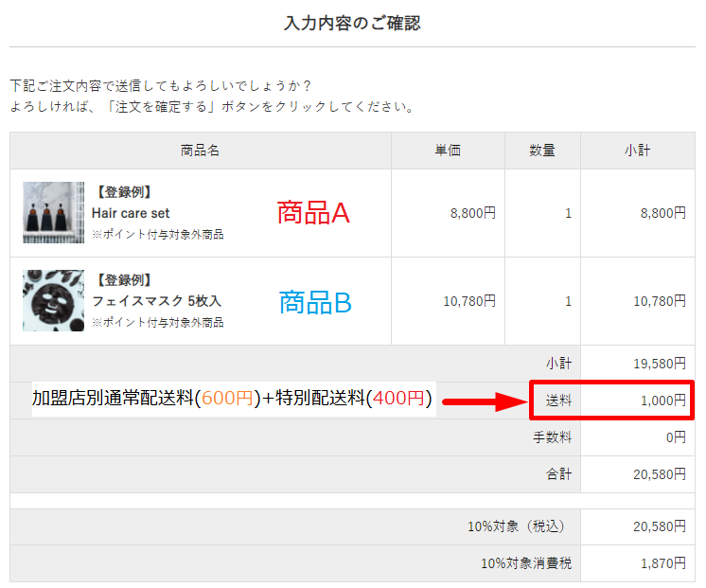Screen dimensions: 706x588
Task: Click the "手数料" row label
Action: (553, 437)
